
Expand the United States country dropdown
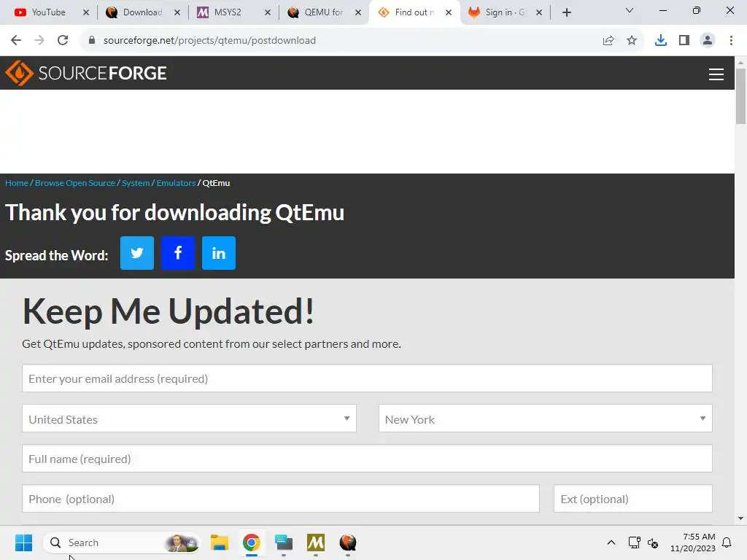click(189, 419)
